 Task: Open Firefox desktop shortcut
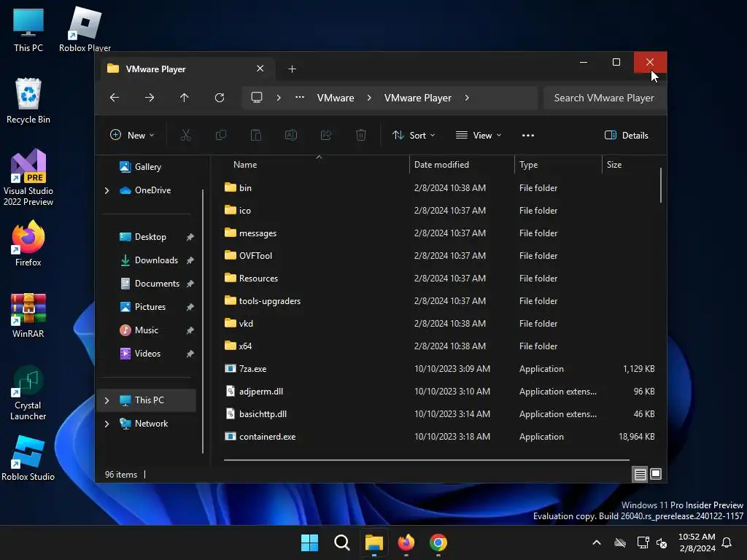point(28,244)
